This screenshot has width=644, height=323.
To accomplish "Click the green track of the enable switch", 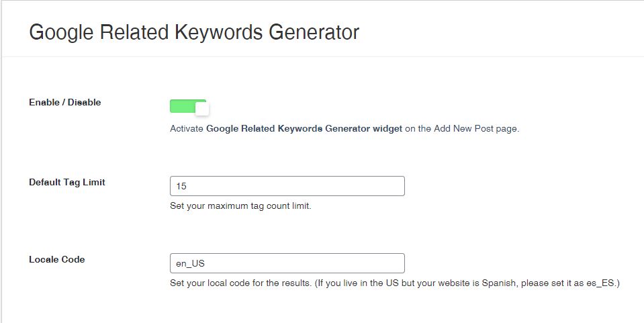I will coord(181,106).
